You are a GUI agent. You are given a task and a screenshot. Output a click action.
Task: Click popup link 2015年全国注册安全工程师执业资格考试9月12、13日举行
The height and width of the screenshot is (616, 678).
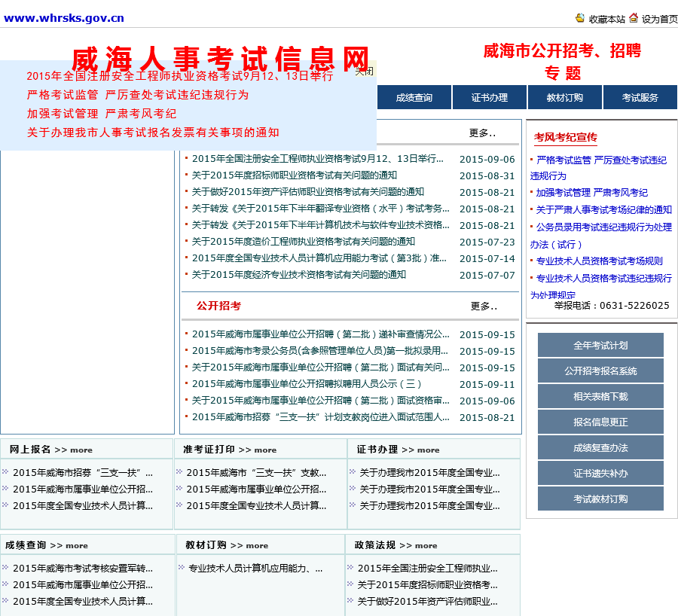point(180,76)
